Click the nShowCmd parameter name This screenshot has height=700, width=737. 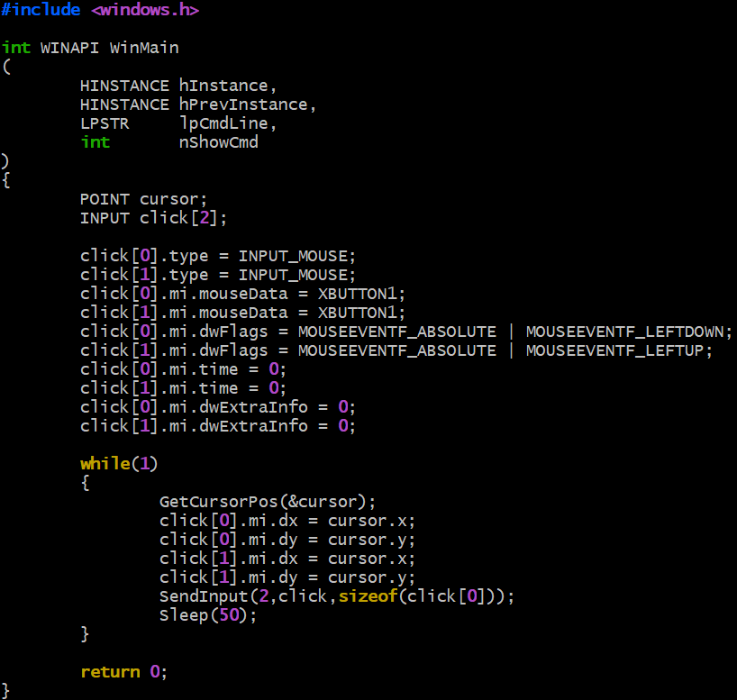(x=219, y=142)
